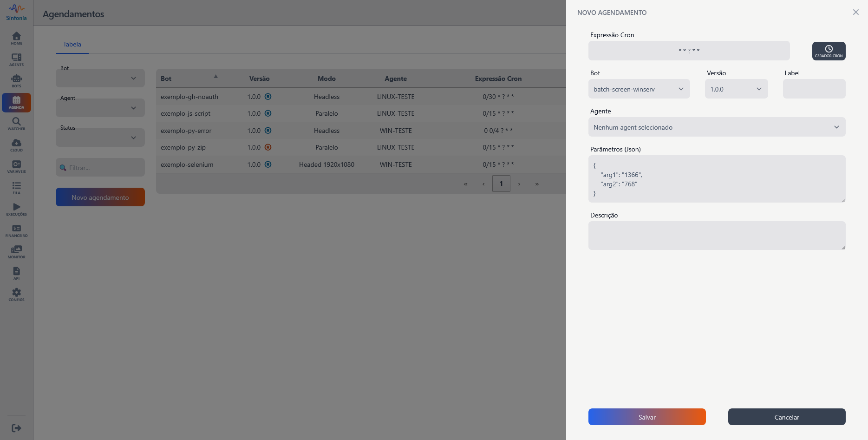Expand the Agente 'Nenhum agent selecionado' dropdown
This screenshot has width=868, height=440.
(716, 127)
